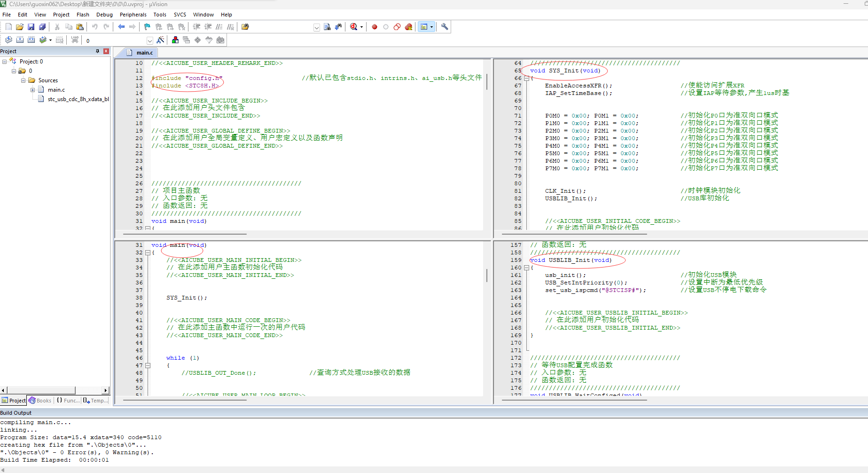Click the Paste clipboard icon
The image size is (868, 473).
pyautogui.click(x=80, y=27)
